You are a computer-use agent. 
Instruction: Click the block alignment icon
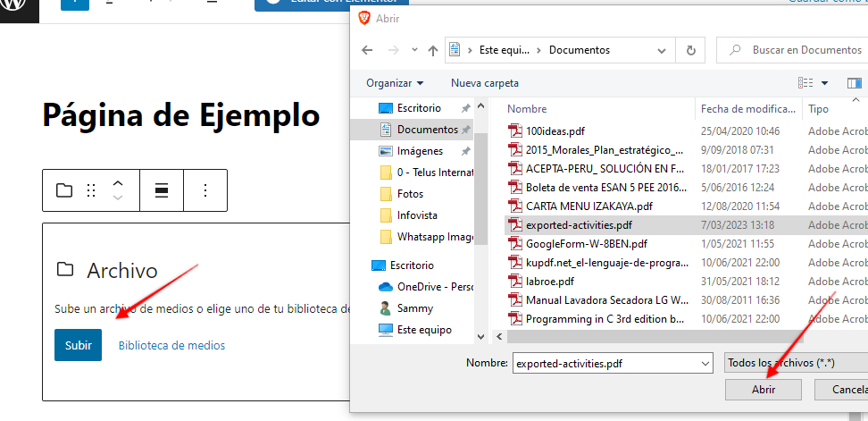[x=163, y=190]
